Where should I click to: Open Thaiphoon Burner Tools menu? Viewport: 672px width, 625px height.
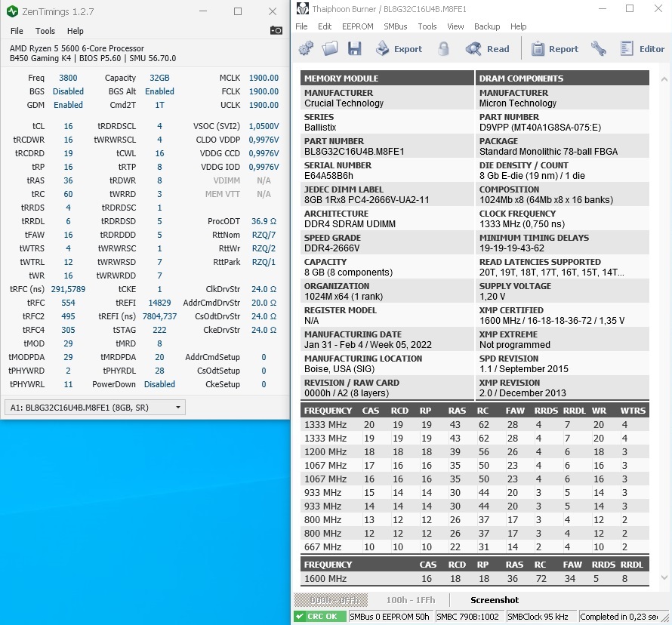click(x=427, y=26)
